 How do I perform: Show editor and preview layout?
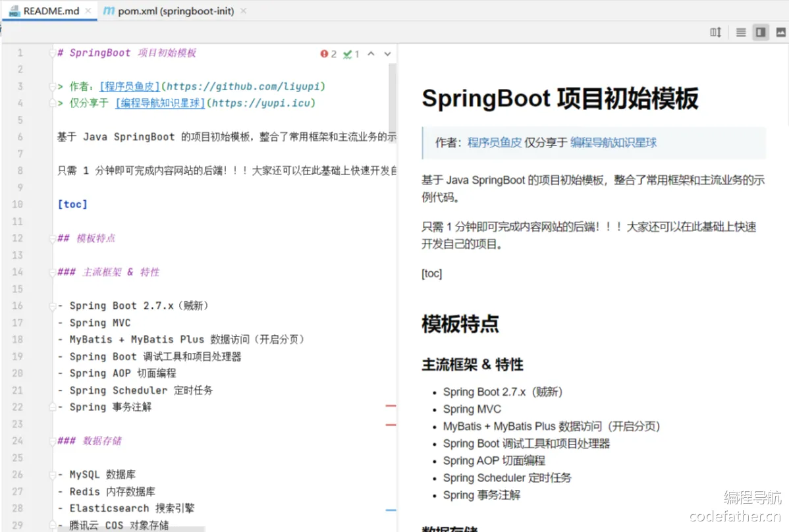[x=760, y=32]
